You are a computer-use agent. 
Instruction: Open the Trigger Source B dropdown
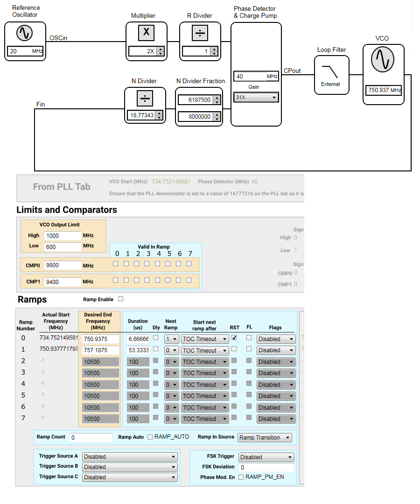coord(130,467)
